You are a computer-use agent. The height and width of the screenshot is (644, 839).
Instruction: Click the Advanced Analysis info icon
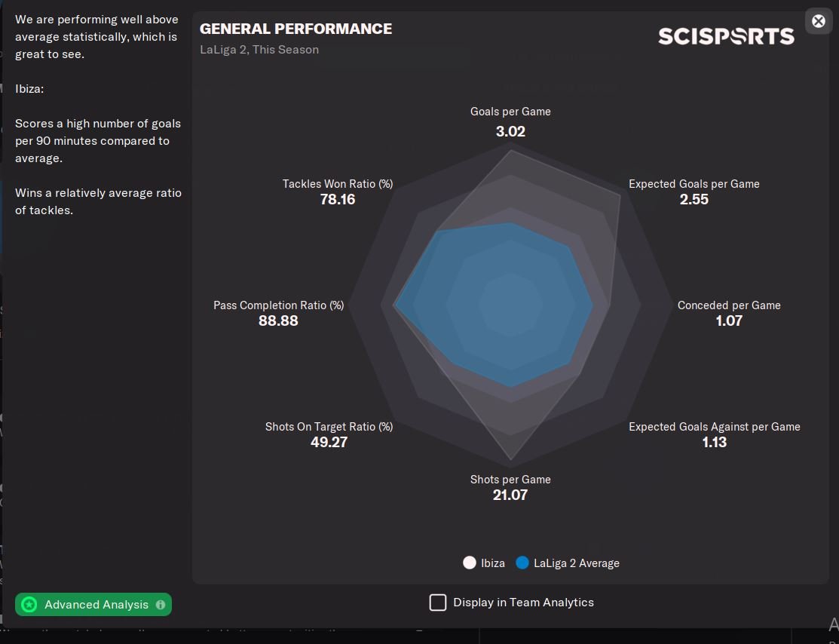coord(160,604)
